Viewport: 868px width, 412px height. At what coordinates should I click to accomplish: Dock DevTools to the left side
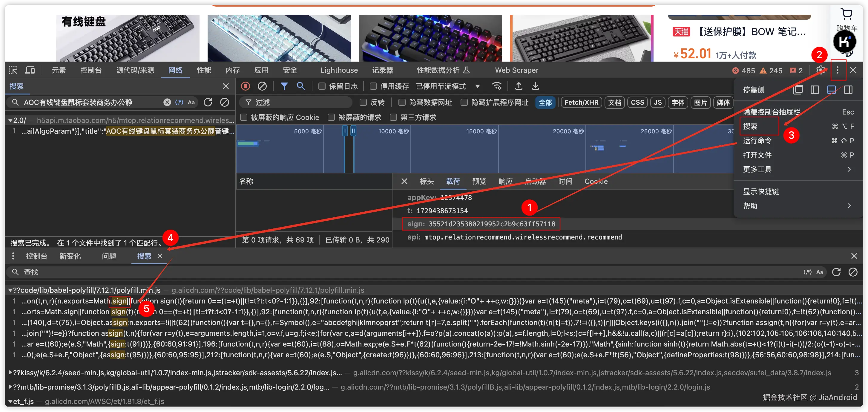pos(815,90)
